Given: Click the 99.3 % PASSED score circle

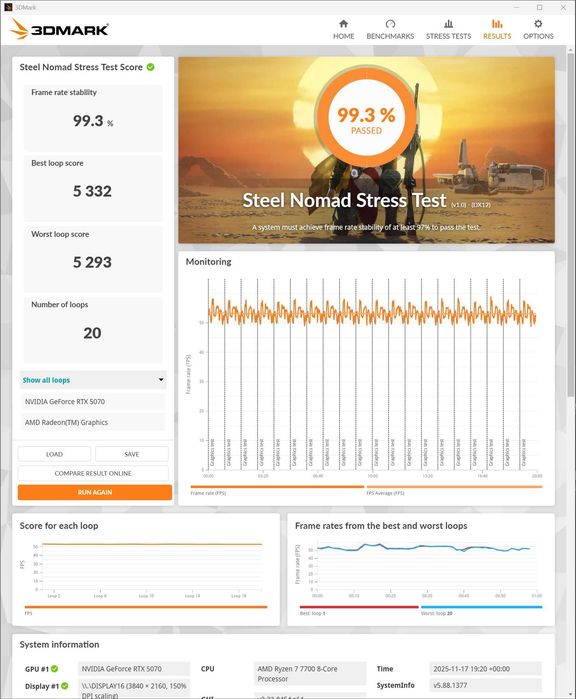Looking at the screenshot, I should pos(366,117).
